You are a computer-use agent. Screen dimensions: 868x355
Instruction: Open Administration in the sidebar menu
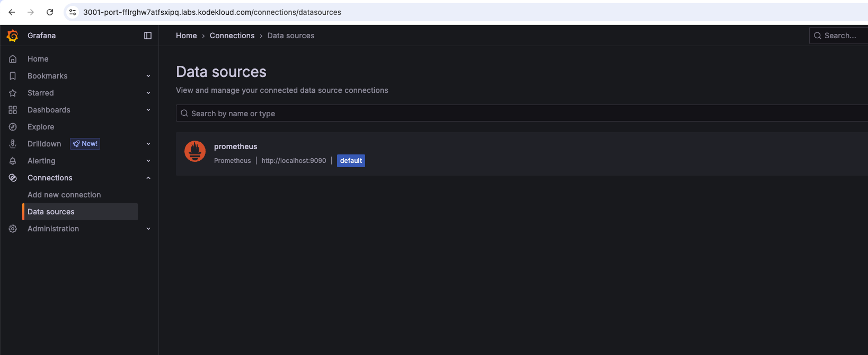click(53, 229)
